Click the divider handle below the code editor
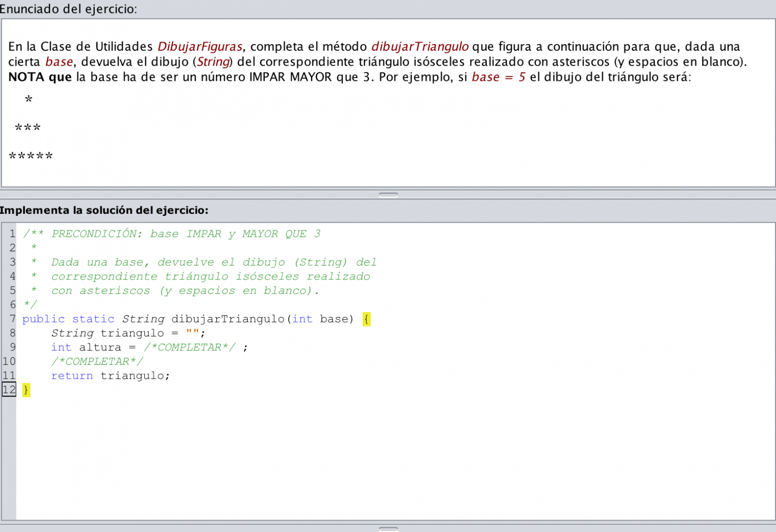Viewport: 776px width, 532px height. [388, 528]
